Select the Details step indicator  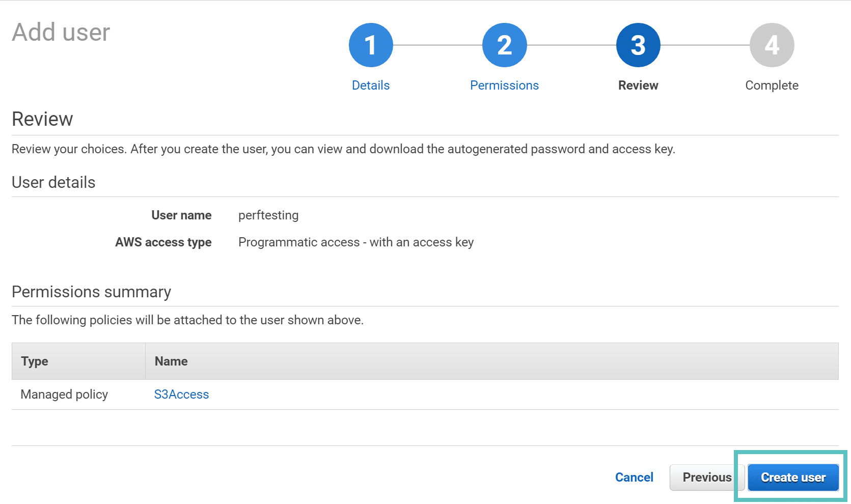point(370,85)
